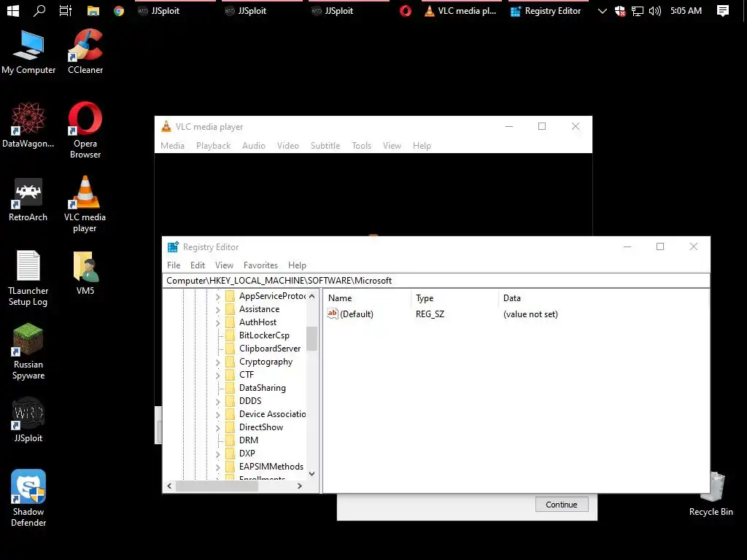Launch Opera Browser desktop shortcut
This screenshot has height=560, width=747.
[85, 130]
